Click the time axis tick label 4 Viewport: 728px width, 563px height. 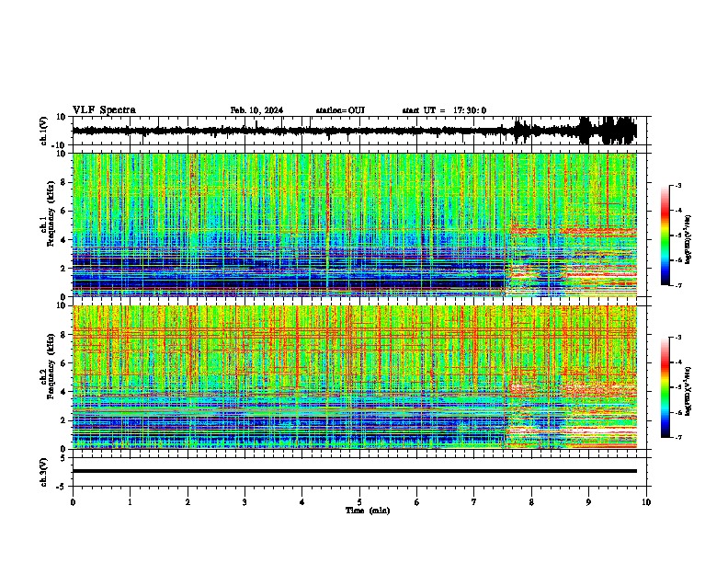pyautogui.click(x=301, y=502)
